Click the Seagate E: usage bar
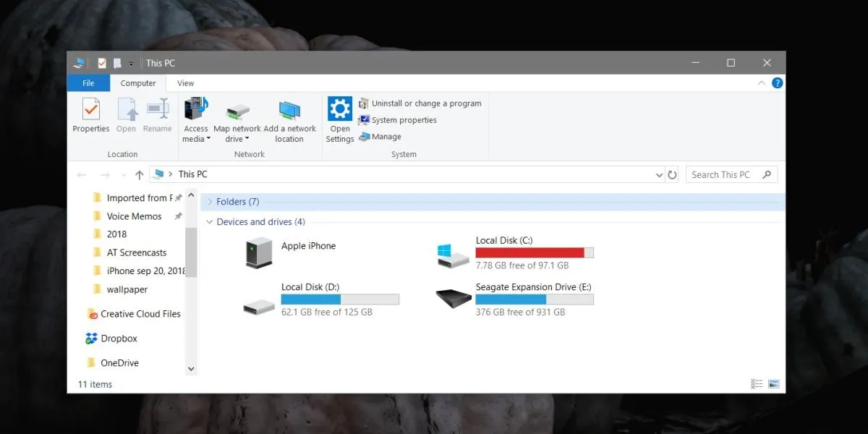This screenshot has width=868, height=434. 535,299
